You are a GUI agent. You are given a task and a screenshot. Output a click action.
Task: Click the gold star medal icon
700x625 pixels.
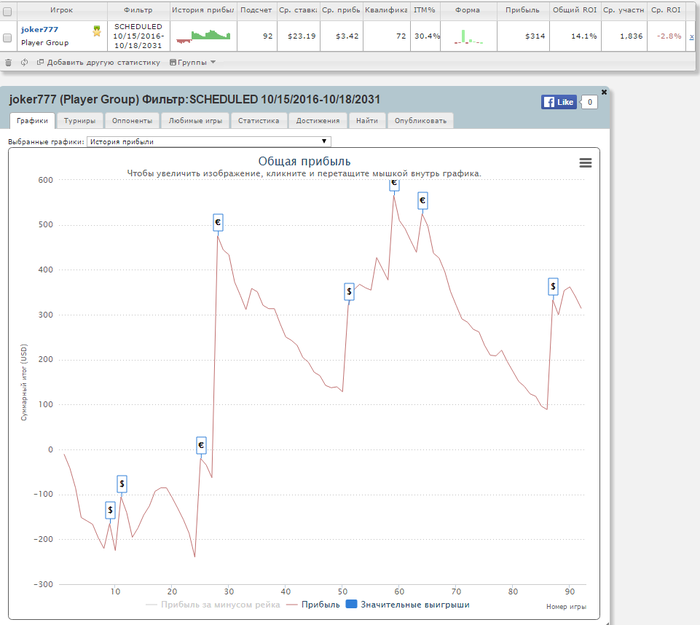tap(96, 31)
